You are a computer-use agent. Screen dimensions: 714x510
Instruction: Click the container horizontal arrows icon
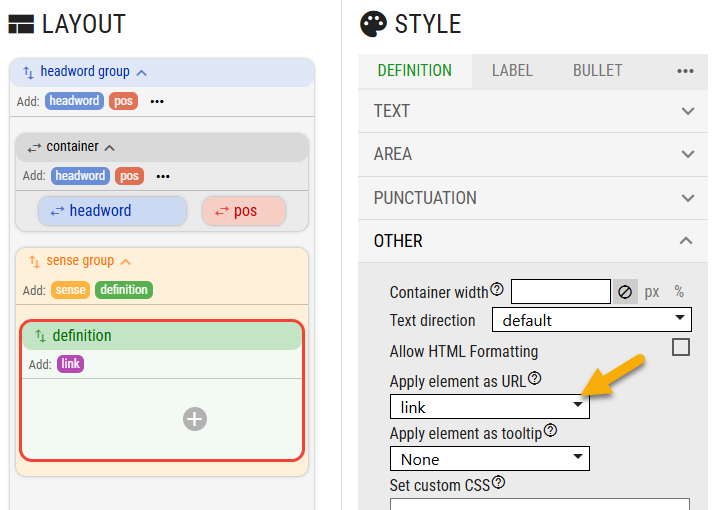pyautogui.click(x=34, y=148)
